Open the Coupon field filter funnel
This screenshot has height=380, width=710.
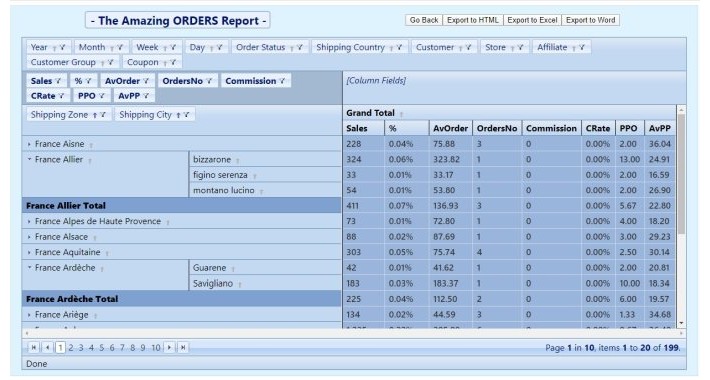pos(173,63)
